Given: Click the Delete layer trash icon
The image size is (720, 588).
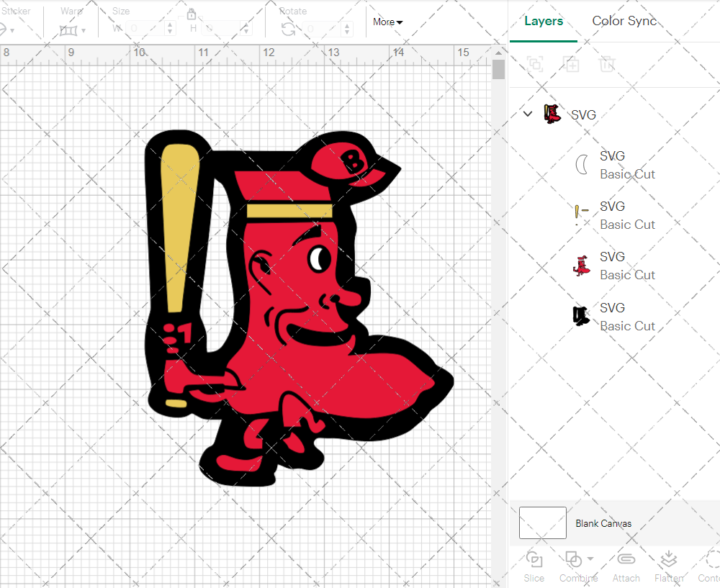Looking at the screenshot, I should pos(608,64).
